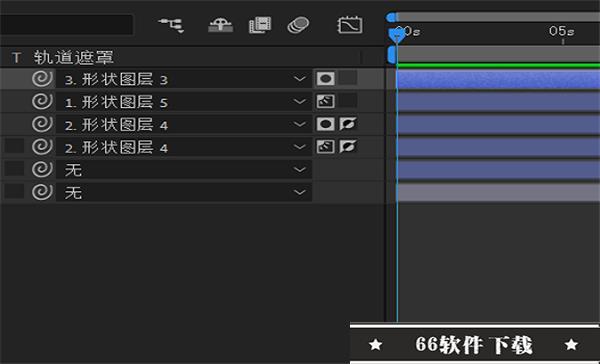The height and width of the screenshot is (364, 600).
Task: Expand the first 无 matte dropdown
Action: [184, 170]
